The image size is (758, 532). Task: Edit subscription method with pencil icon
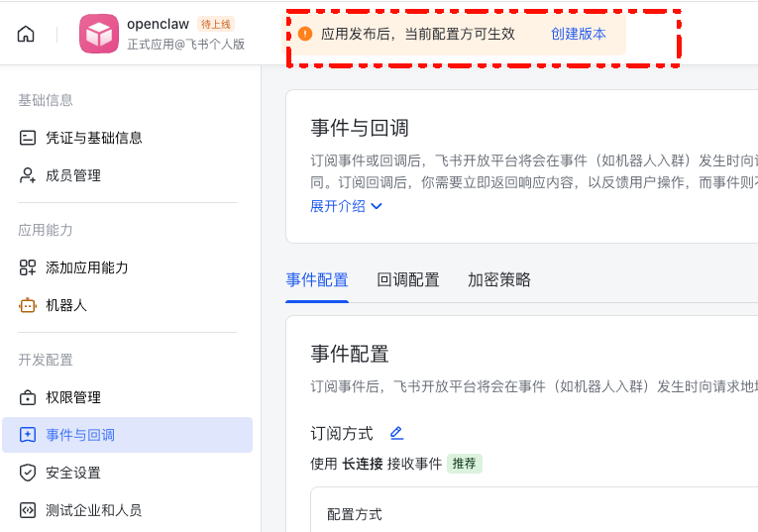click(x=396, y=433)
